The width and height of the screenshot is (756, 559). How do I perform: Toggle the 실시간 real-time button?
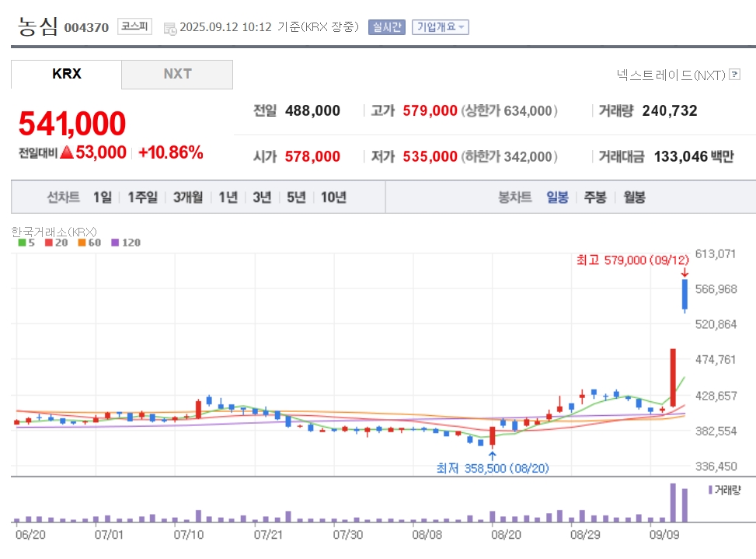[x=387, y=27]
